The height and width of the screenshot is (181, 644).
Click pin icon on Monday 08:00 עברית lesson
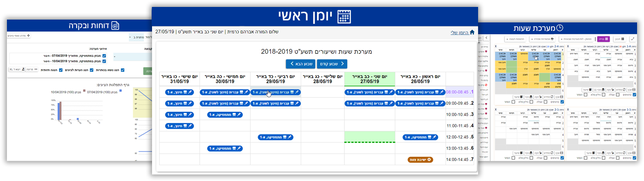coord(390,92)
